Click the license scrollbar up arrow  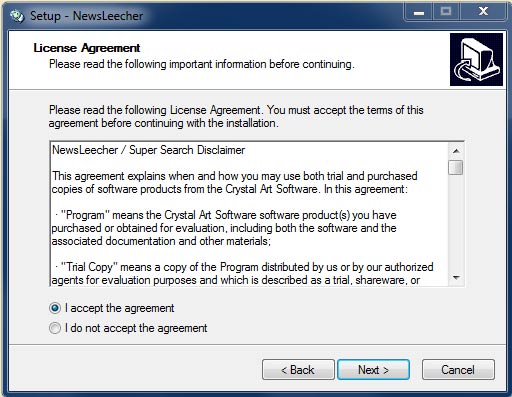pos(456,151)
